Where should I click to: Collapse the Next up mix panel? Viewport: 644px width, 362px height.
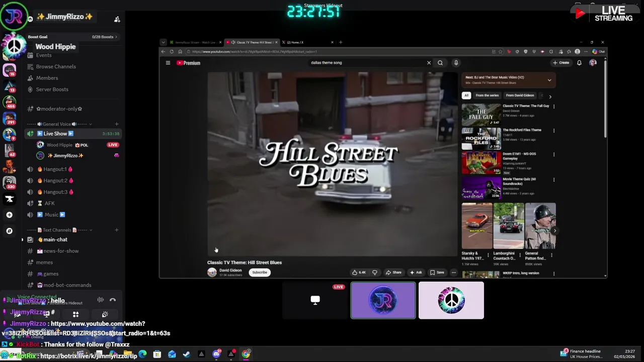coord(549,80)
